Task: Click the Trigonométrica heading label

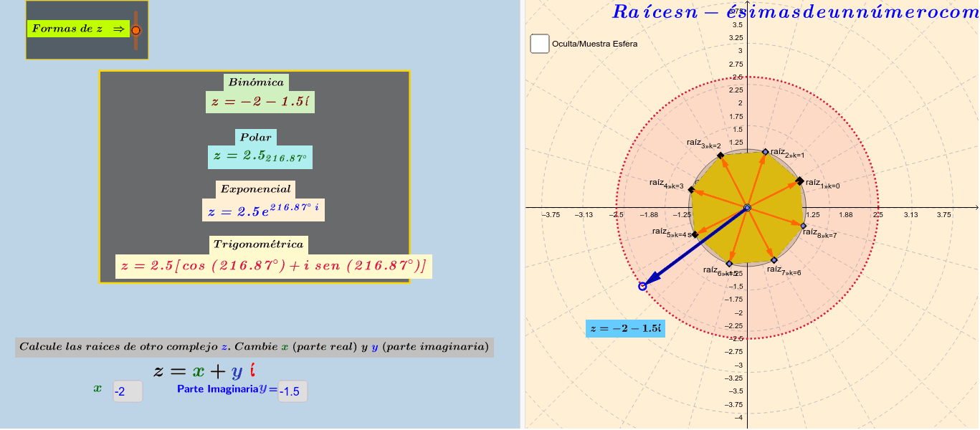Action: point(259,244)
